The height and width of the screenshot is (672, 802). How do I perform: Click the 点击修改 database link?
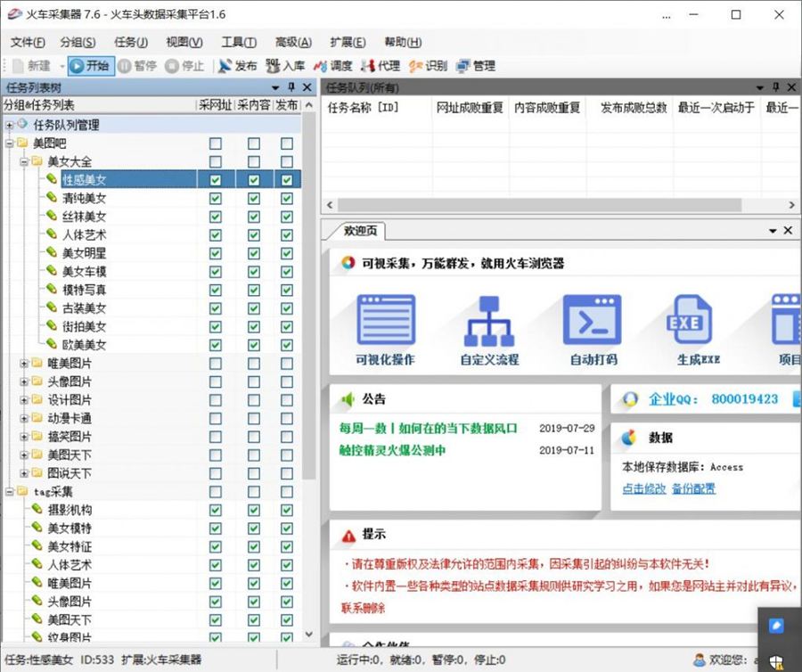point(643,488)
